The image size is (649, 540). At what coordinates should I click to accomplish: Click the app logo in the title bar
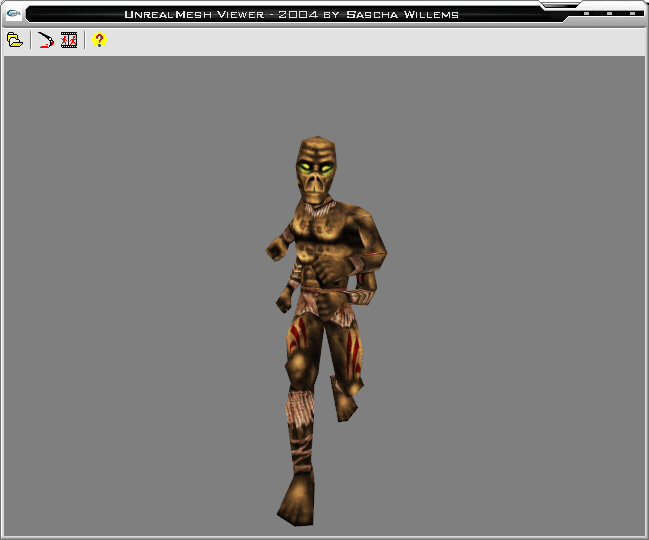click(x=14, y=14)
